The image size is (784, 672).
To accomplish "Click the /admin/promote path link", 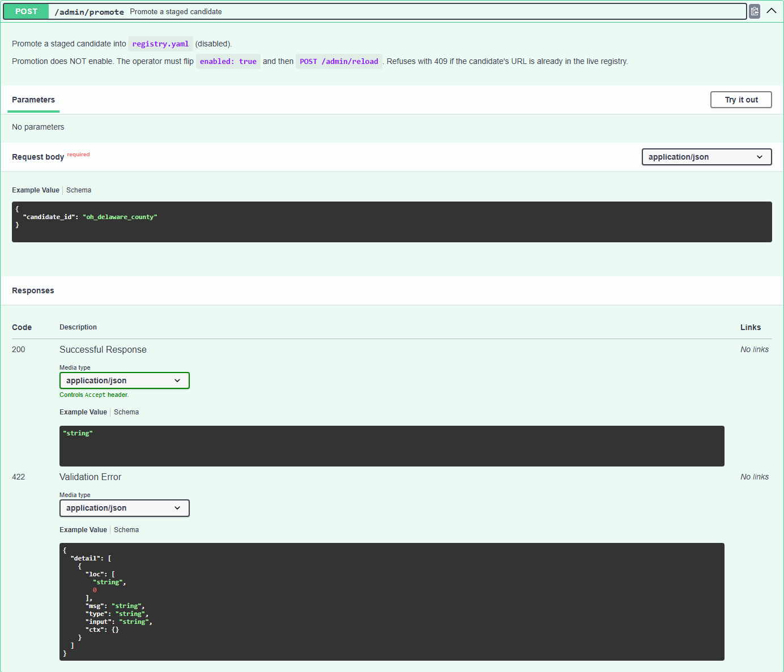I will tap(89, 12).
